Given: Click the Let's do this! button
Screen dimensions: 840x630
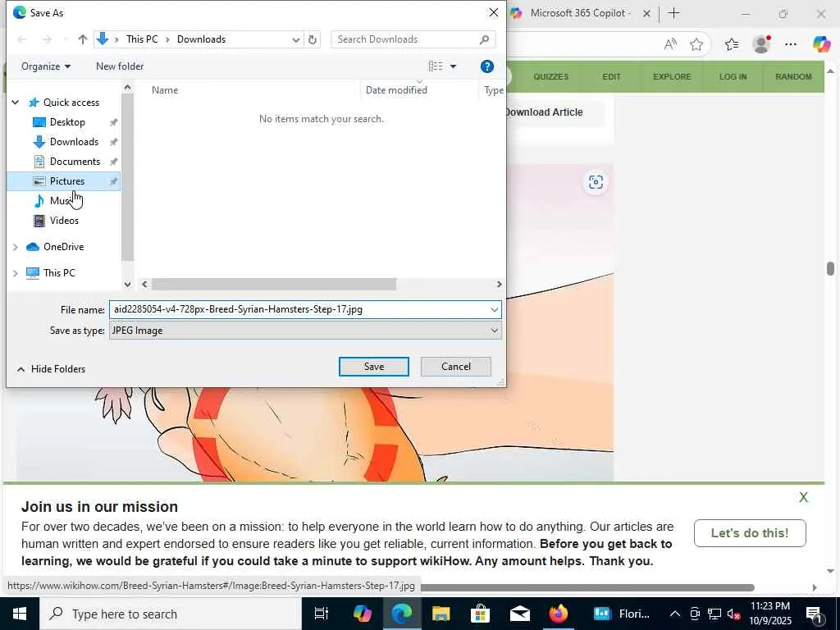Looking at the screenshot, I should (x=750, y=533).
